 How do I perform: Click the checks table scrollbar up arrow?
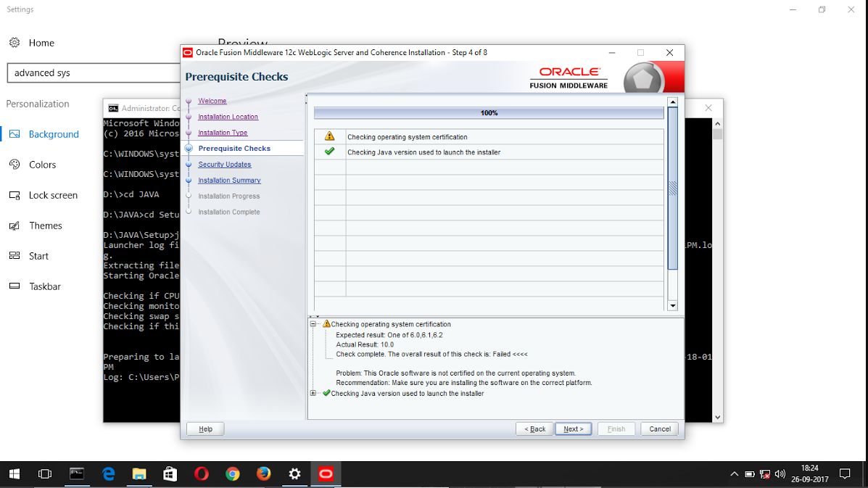(673, 102)
